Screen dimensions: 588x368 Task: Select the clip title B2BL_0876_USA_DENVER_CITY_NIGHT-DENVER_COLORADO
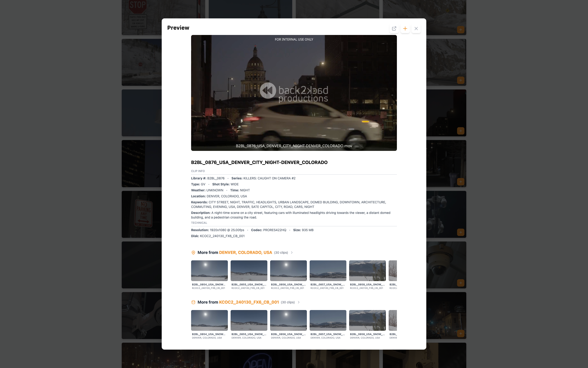[x=259, y=162]
